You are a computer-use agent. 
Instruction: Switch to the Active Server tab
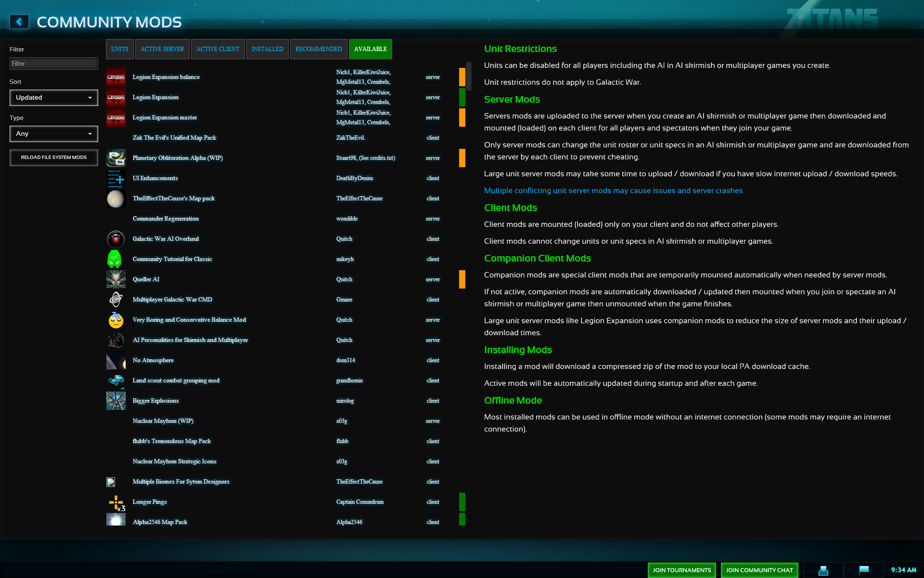(162, 49)
